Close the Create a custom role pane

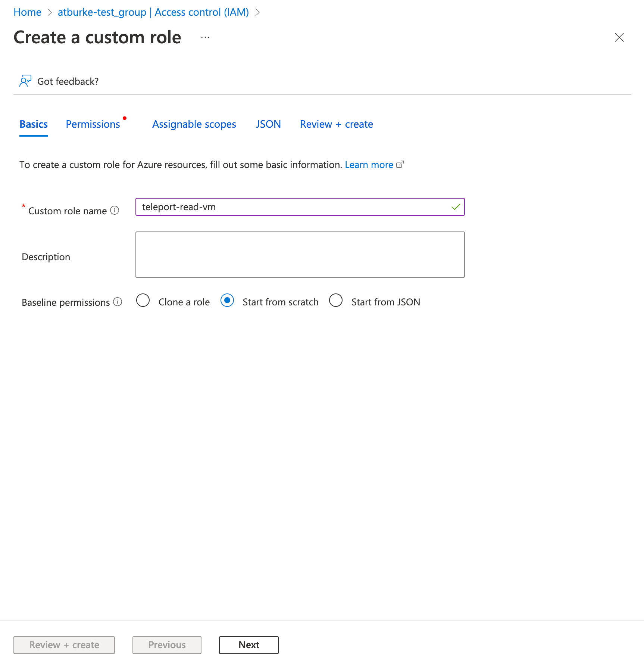619,37
